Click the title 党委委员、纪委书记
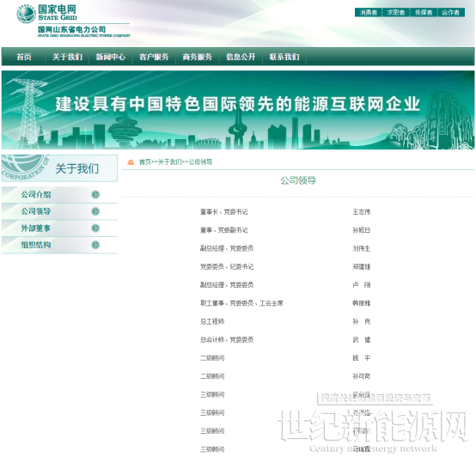Viewport: 476px width, 457px height. (x=227, y=267)
